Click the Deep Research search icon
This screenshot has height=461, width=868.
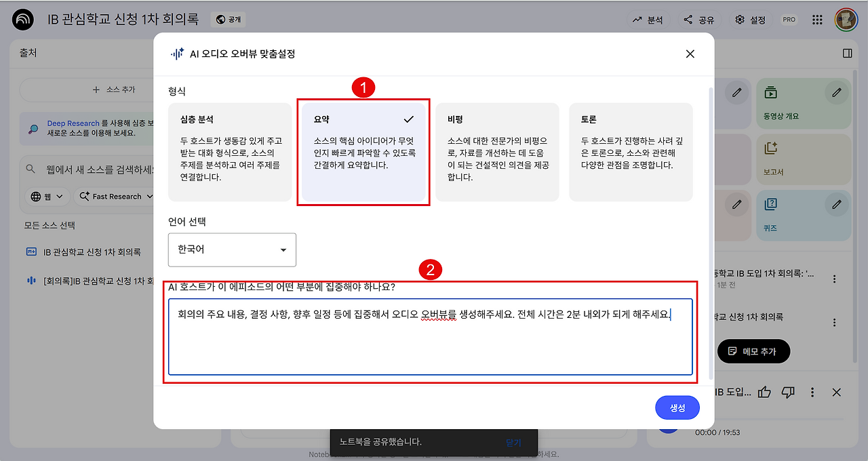coord(33,129)
